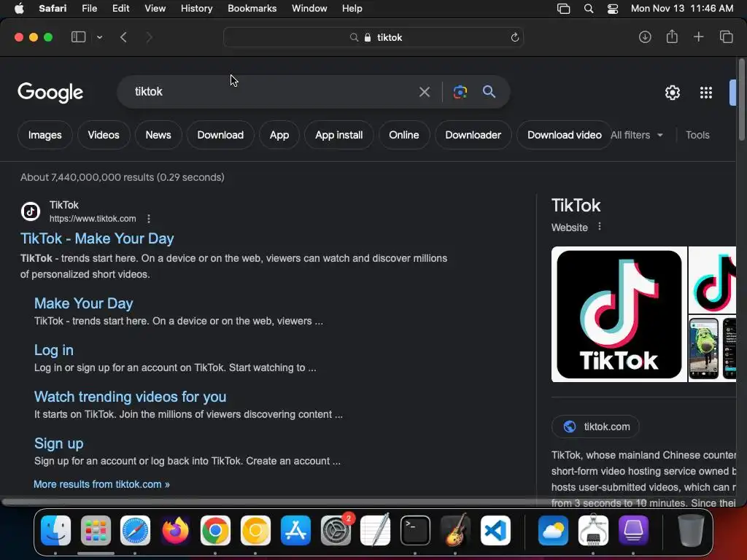
Task: Search by image with Google Lens icon
Action: (x=460, y=92)
